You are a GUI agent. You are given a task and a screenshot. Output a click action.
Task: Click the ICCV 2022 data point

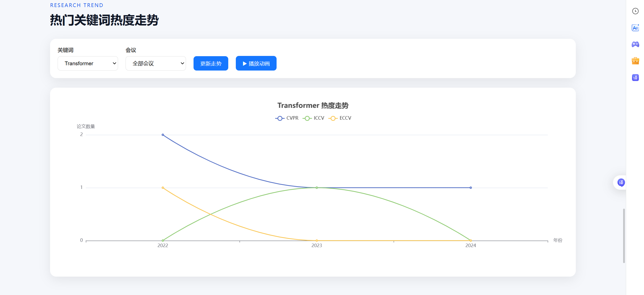pyautogui.click(x=163, y=241)
